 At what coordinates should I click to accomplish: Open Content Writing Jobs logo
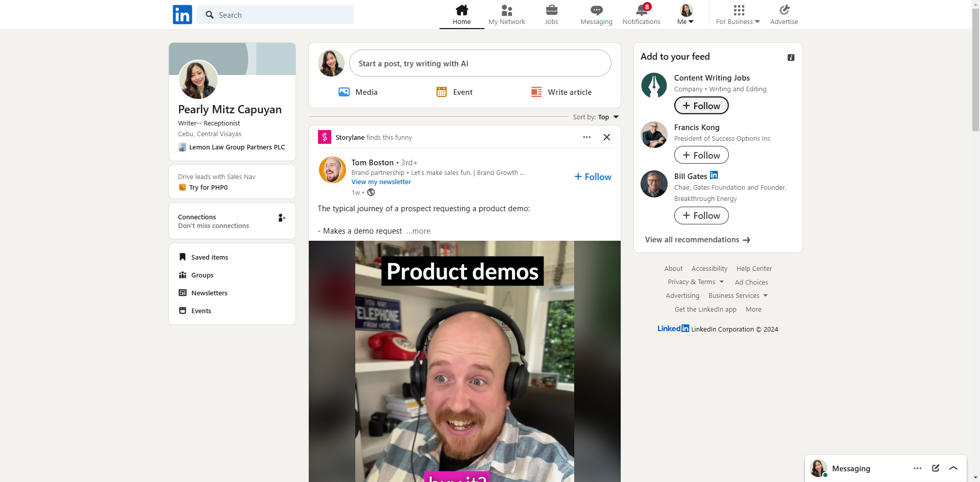(x=654, y=85)
